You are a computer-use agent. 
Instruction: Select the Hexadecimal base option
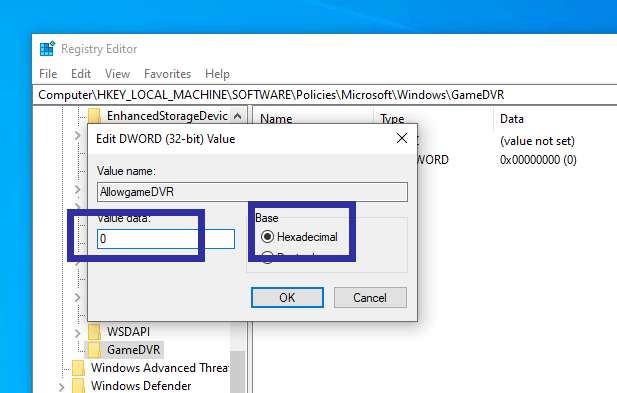point(299,237)
